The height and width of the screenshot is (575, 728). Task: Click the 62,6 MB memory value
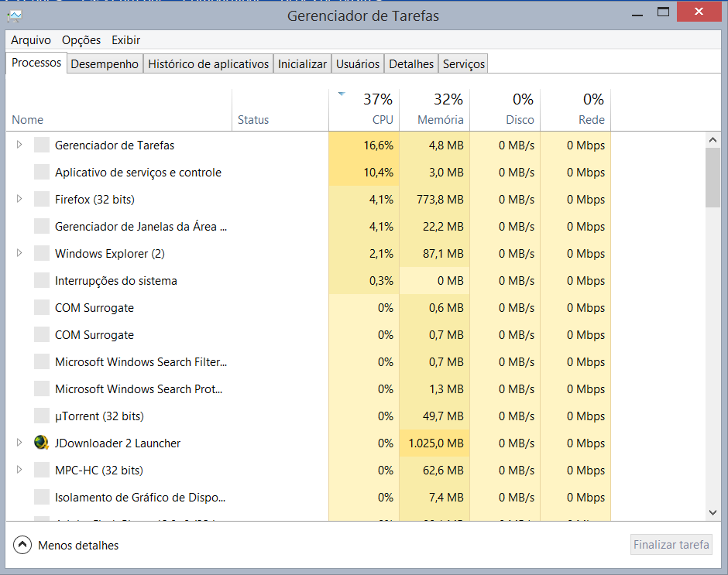(x=443, y=470)
